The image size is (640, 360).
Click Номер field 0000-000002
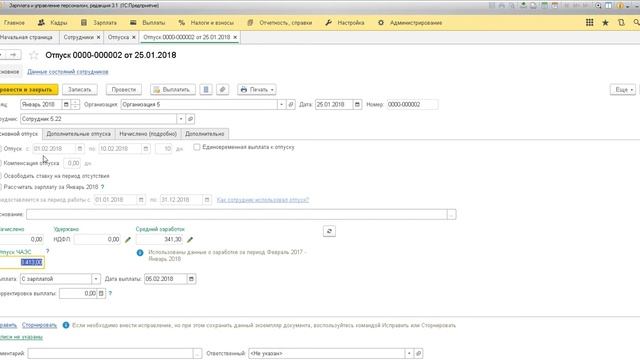(412, 104)
